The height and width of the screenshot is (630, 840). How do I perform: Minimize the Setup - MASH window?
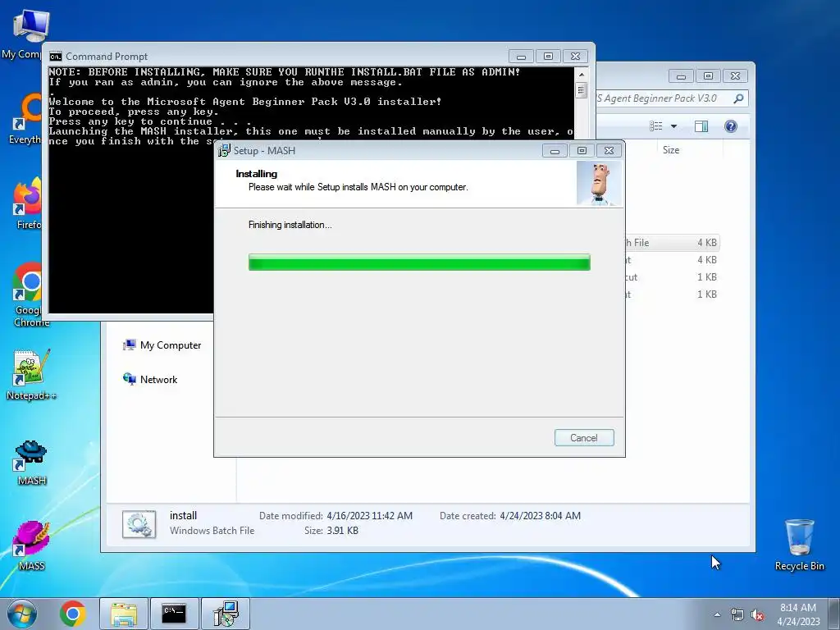[x=555, y=151]
